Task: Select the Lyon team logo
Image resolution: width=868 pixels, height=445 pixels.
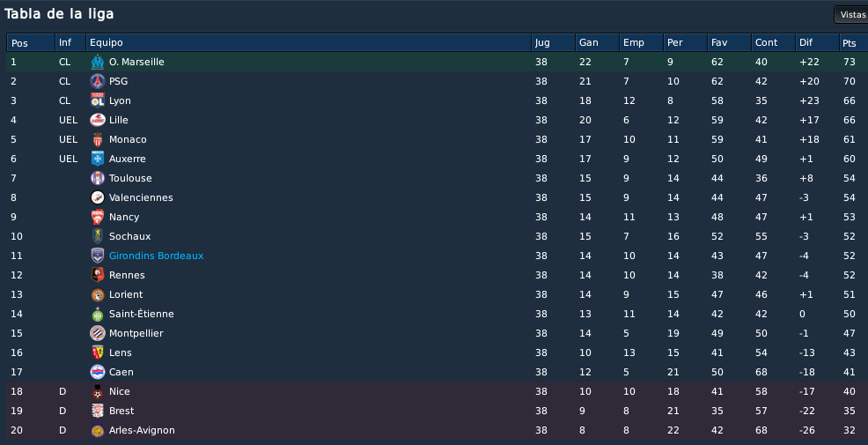Action: [98, 100]
